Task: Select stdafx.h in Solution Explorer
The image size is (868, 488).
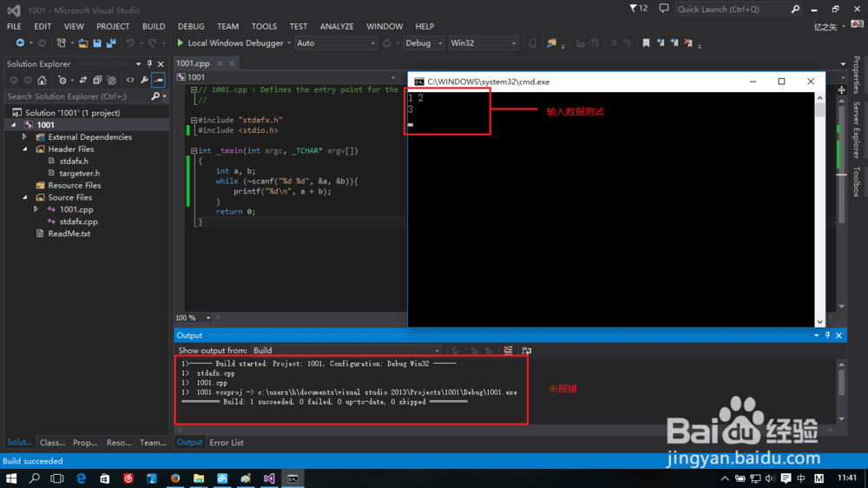Action: [x=74, y=162]
